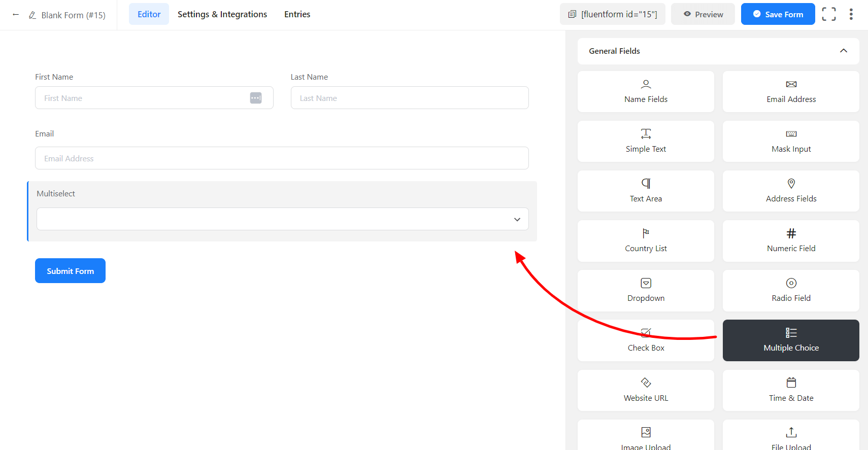The width and height of the screenshot is (868, 450).
Task: Add the Time & Date field
Action: click(x=791, y=390)
